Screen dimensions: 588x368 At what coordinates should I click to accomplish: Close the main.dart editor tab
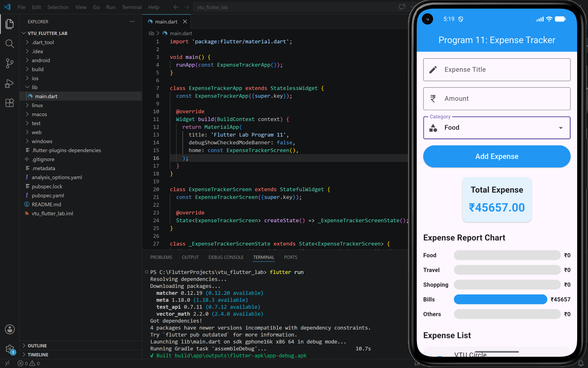[x=185, y=21]
